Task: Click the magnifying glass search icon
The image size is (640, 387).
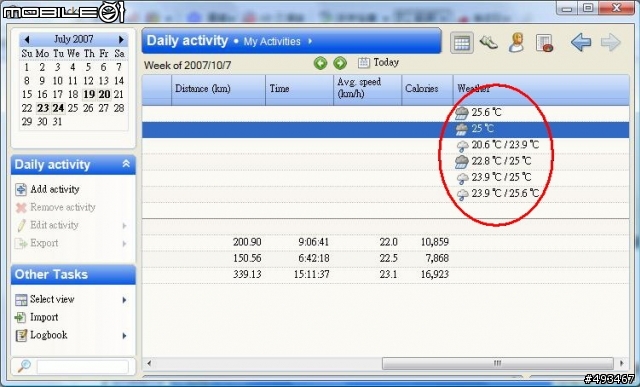Action: coord(24,366)
